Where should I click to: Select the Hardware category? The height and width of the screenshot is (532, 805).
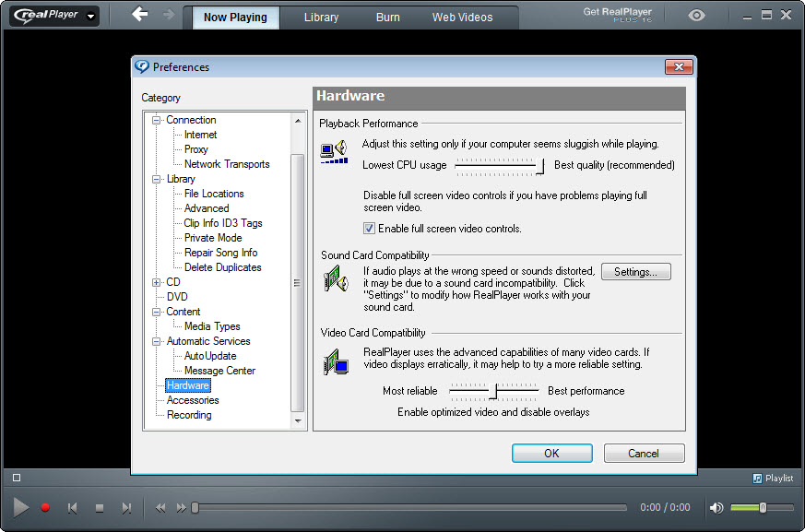(188, 385)
